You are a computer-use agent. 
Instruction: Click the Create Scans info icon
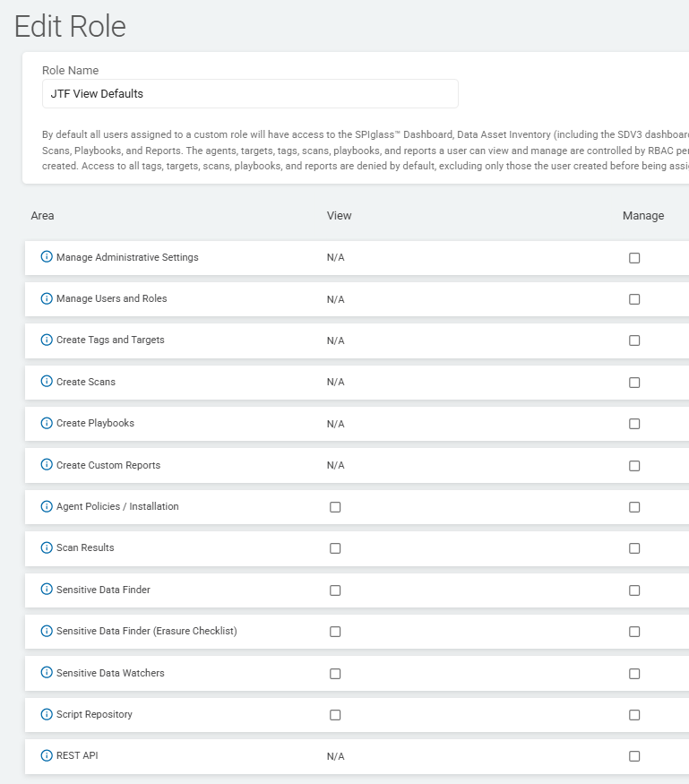pos(47,382)
